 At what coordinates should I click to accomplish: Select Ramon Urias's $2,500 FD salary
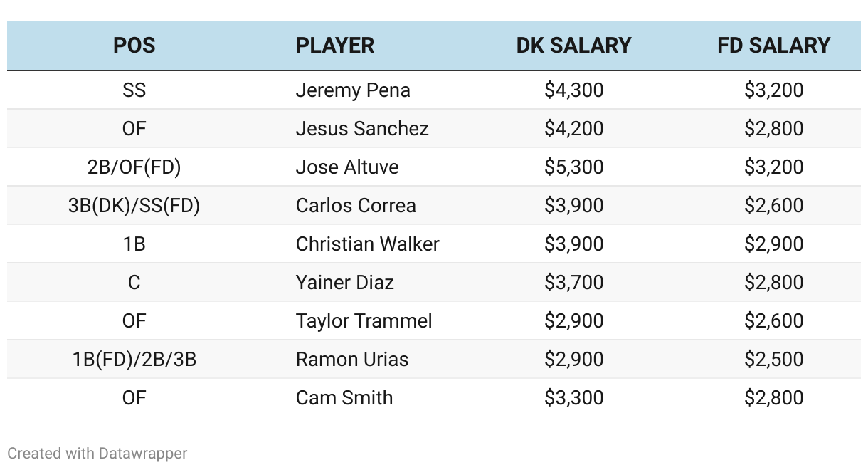tap(773, 360)
